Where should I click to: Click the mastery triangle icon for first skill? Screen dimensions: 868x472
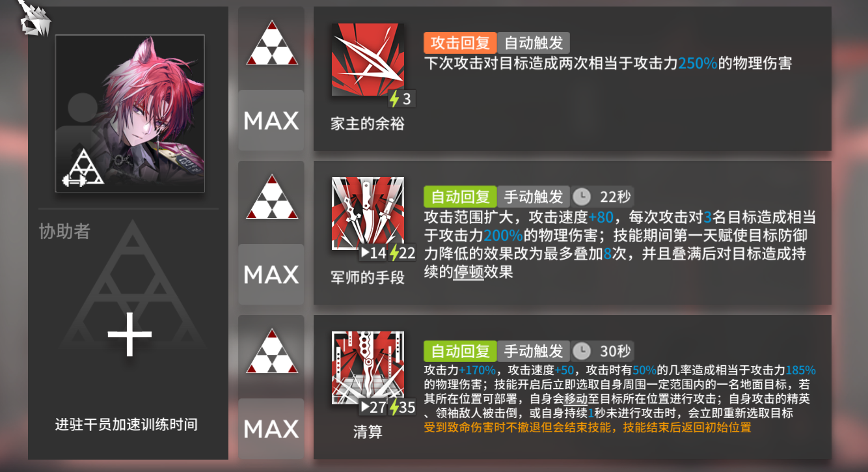(x=271, y=43)
